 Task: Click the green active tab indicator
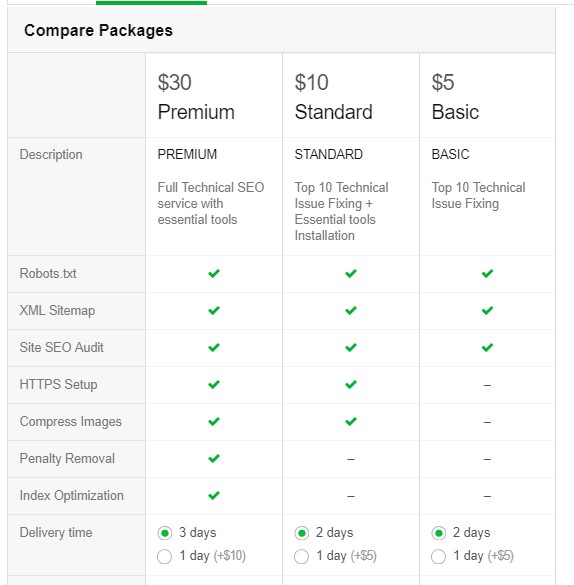click(151, 3)
